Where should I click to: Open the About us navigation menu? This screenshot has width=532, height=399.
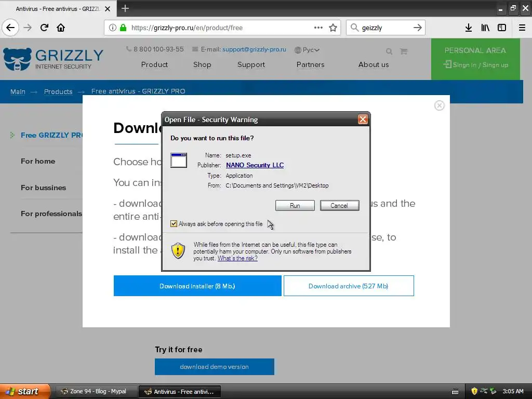click(374, 64)
